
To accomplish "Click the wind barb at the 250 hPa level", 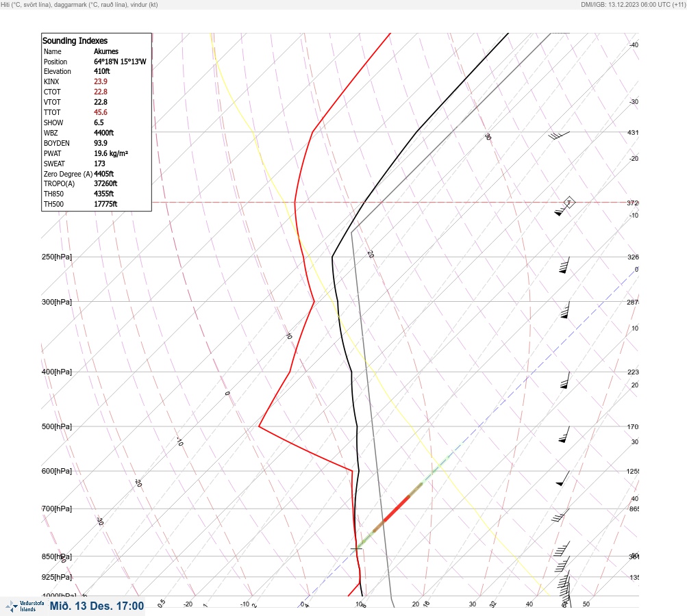I will click(x=565, y=266).
